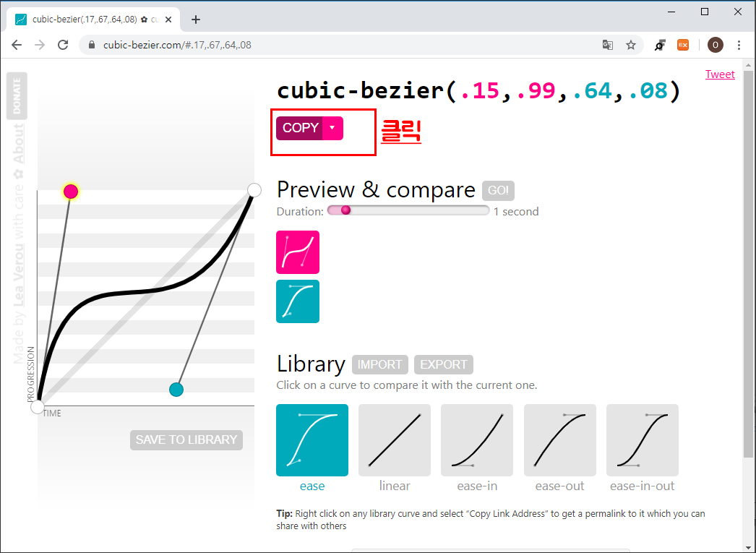Image resolution: width=756 pixels, height=553 pixels.
Task: Click the '1 second' duration text
Action: tap(516, 212)
